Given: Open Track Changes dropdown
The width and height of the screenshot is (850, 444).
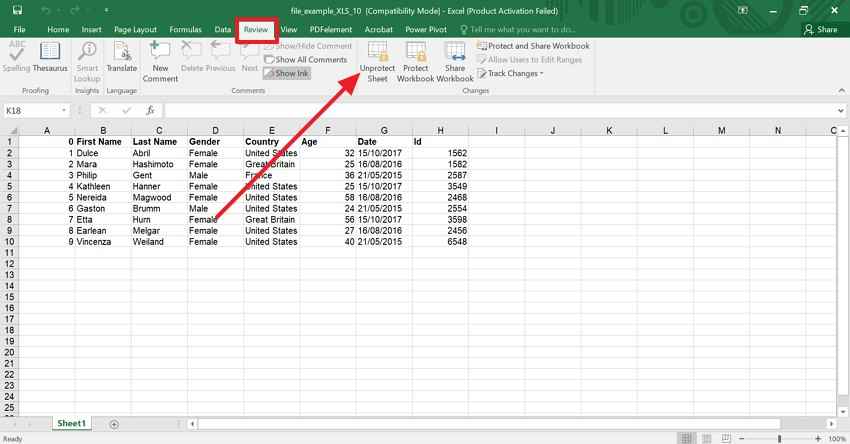Looking at the screenshot, I should coord(510,73).
